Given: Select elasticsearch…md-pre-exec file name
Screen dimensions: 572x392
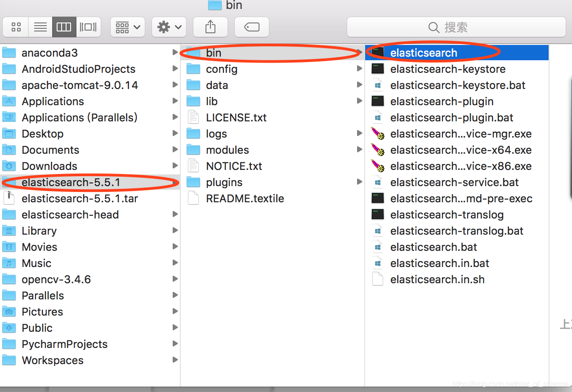Looking at the screenshot, I should pos(461,199).
